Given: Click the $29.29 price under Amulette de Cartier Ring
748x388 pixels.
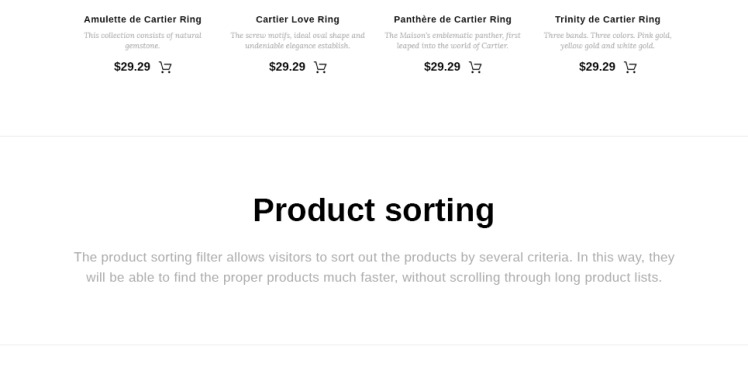Looking at the screenshot, I should 132,67.
